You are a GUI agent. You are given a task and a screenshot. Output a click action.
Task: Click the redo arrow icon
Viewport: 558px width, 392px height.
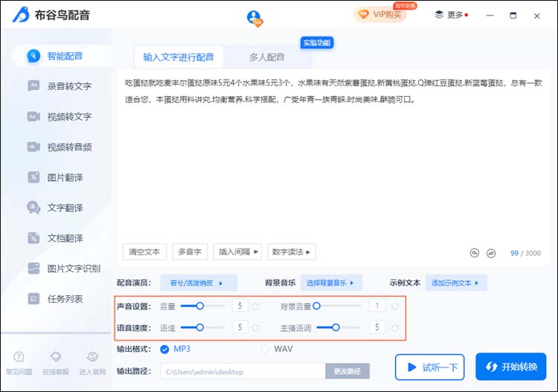(491, 253)
